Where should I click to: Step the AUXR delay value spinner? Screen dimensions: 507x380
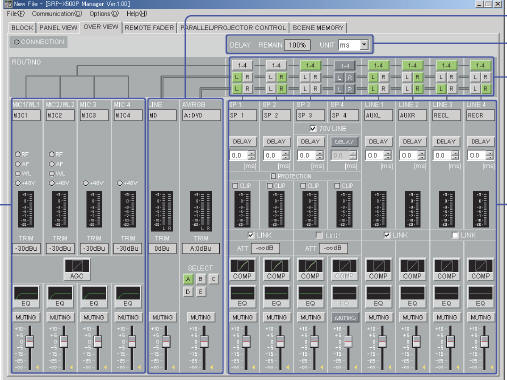point(422,155)
